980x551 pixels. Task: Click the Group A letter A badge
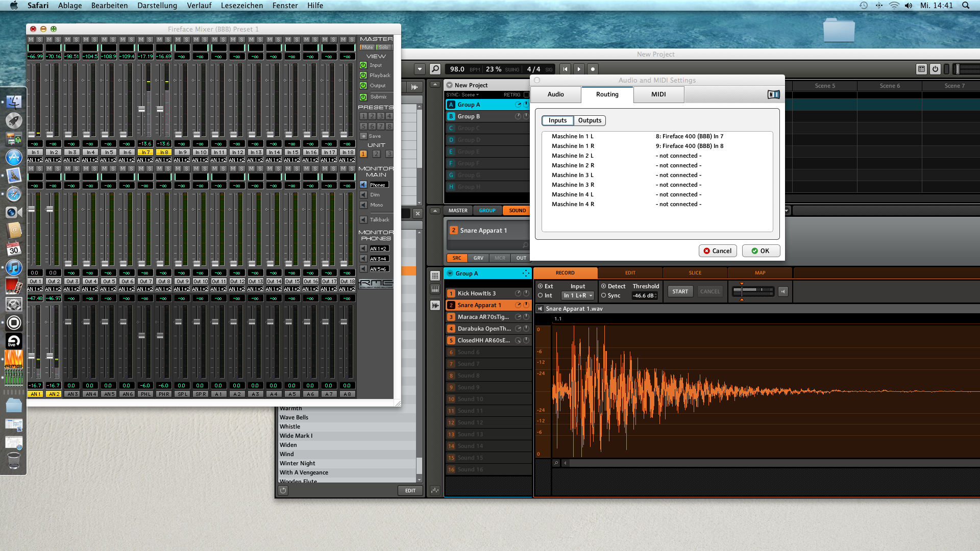coord(451,105)
